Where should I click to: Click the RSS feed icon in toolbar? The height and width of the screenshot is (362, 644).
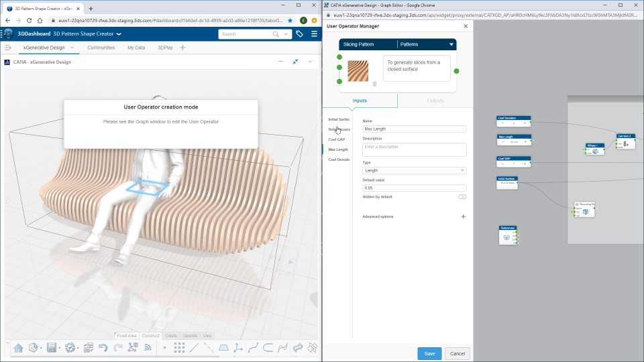148,348
